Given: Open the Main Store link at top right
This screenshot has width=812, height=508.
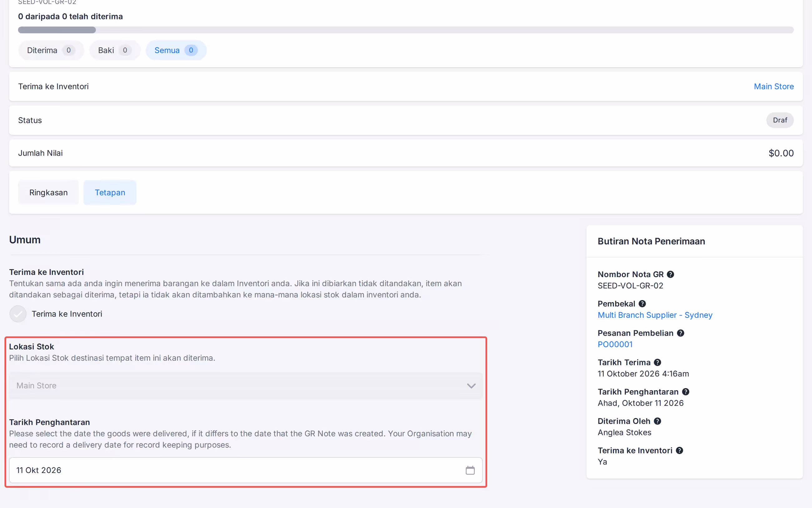Looking at the screenshot, I should pos(774,86).
